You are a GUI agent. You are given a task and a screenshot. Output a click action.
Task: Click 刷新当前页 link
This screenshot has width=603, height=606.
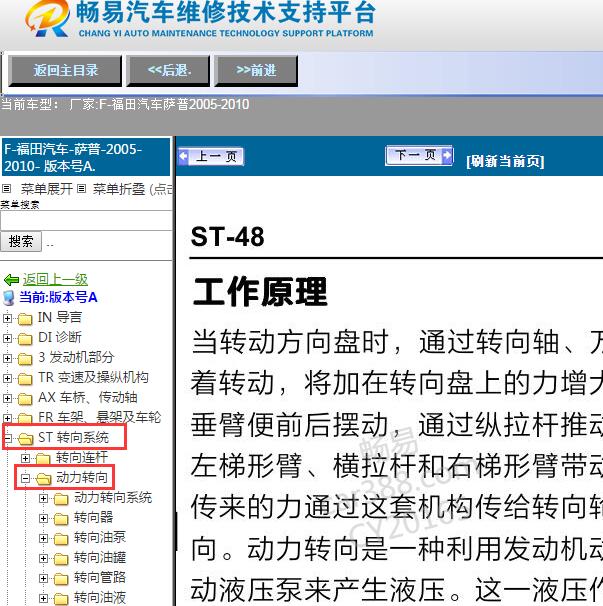(505, 161)
